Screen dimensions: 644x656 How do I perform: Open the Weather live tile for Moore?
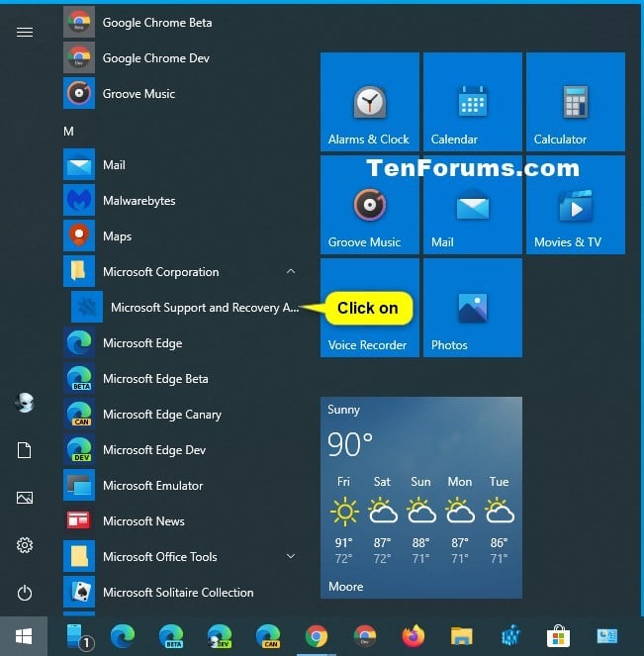click(x=421, y=497)
